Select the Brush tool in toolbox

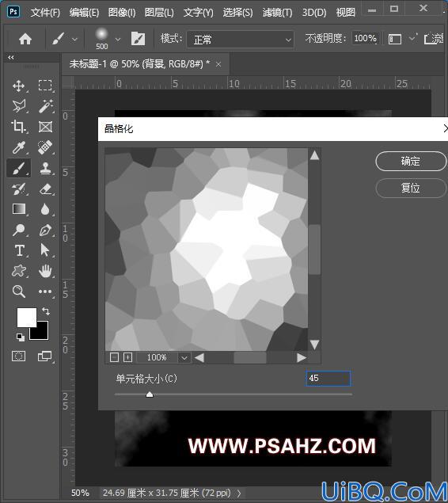[x=18, y=168]
